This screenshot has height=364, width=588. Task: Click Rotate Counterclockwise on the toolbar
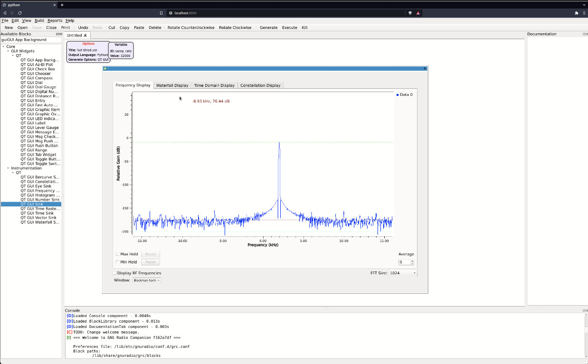190,28
